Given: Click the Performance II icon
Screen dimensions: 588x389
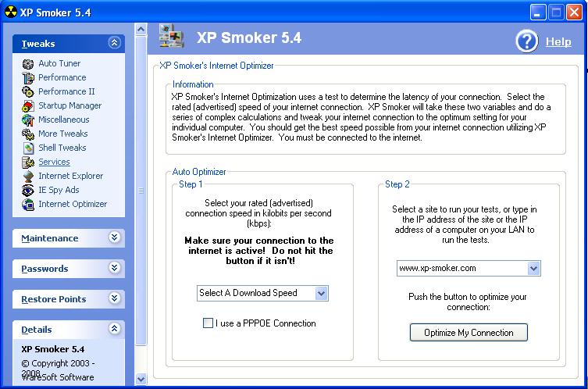Looking at the screenshot, I should (x=28, y=91).
